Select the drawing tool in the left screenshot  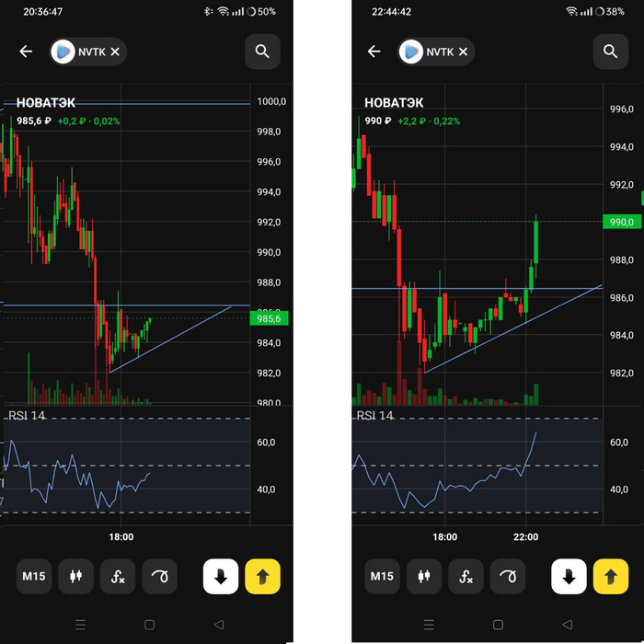160,577
